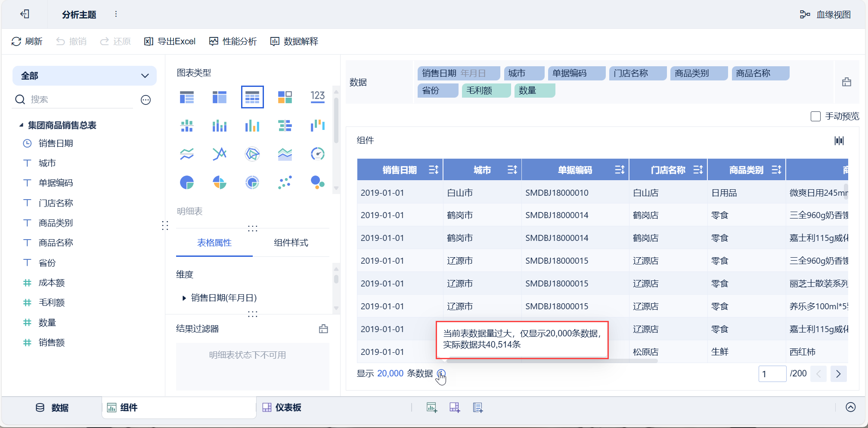The width and height of the screenshot is (868, 428).
Task: Open 数据解释 from the toolbar
Action: point(294,41)
